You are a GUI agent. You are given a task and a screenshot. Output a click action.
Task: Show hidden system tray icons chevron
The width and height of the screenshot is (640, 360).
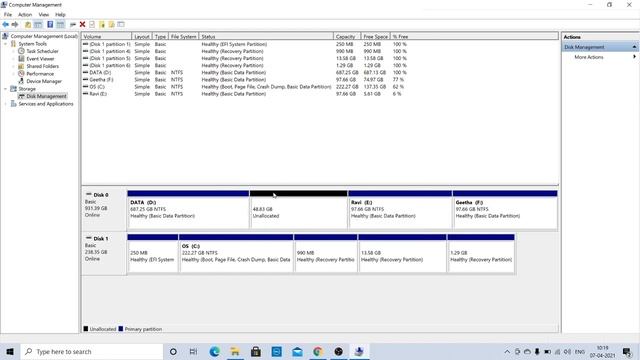[x=507, y=351]
